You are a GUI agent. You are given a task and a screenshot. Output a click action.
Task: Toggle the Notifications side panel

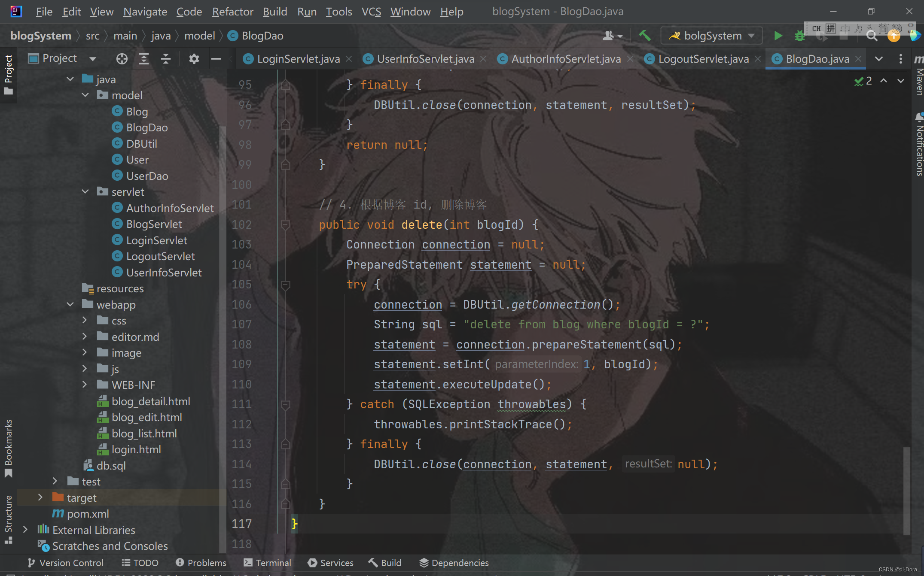click(918, 144)
